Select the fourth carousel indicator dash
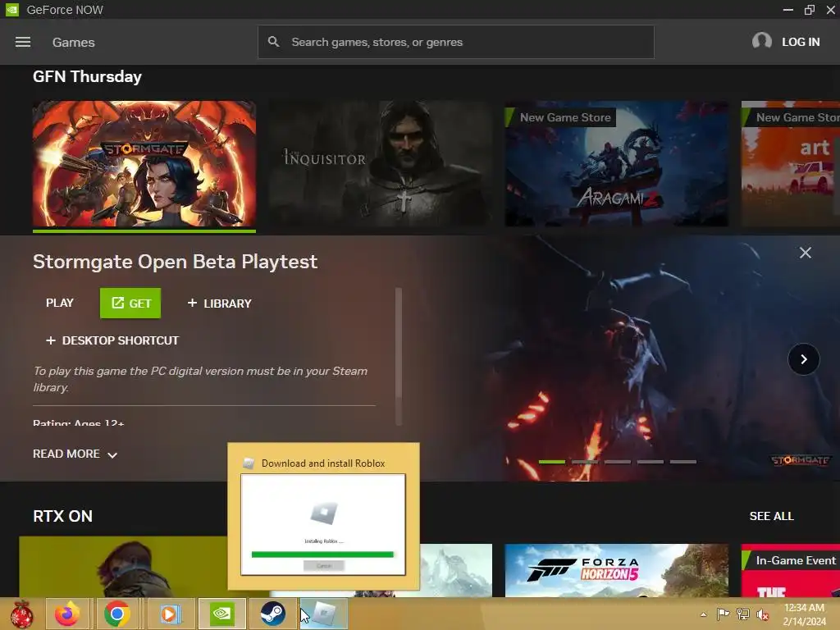Screen dimensions: 840x630 (x=651, y=461)
